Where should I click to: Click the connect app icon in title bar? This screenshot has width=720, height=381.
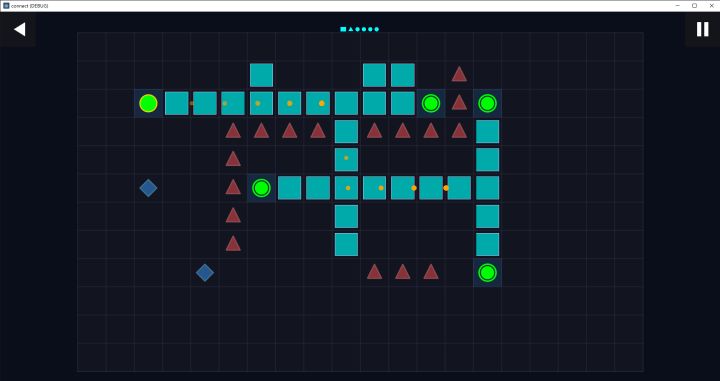[6, 6]
